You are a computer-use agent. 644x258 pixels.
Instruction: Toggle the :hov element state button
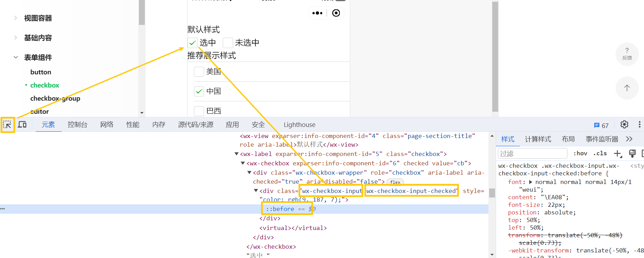click(580, 154)
